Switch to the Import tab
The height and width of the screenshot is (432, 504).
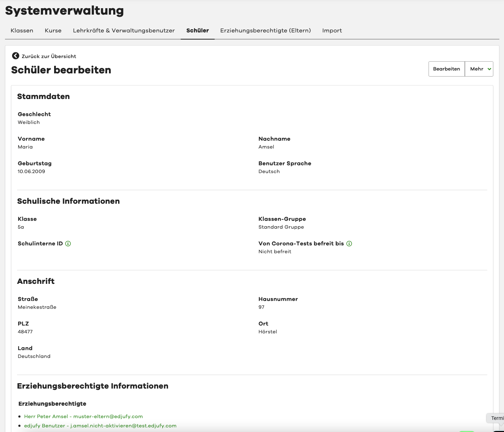pyautogui.click(x=332, y=31)
